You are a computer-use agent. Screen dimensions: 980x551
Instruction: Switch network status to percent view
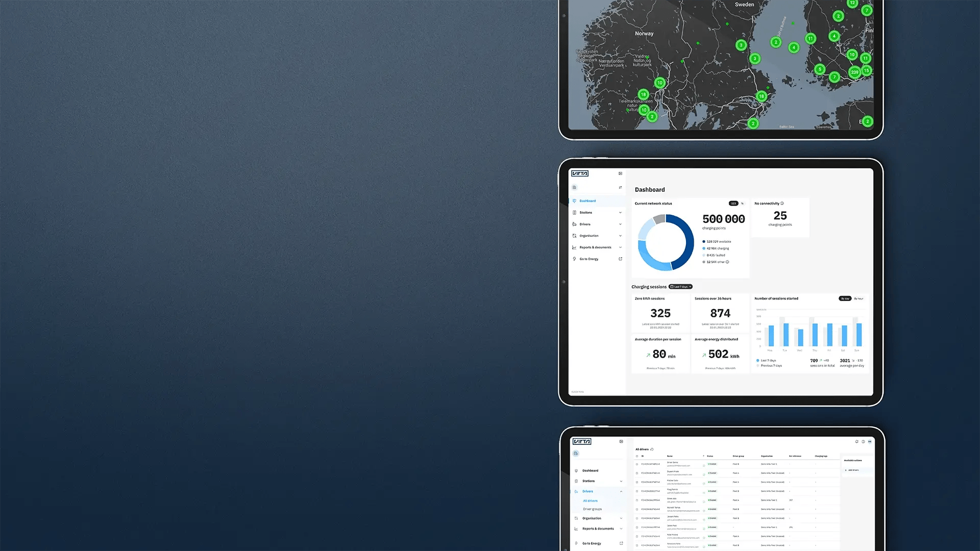742,204
